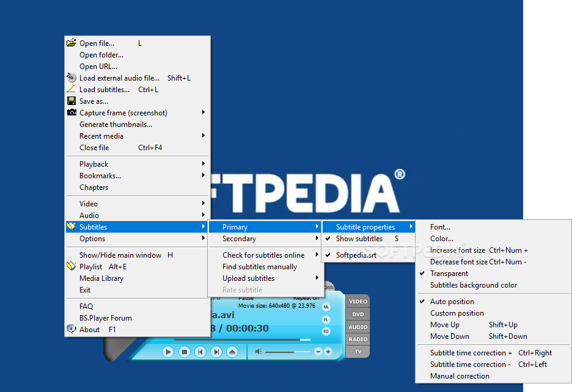Click Subtitle time correction + item
572x392 pixels.
click(x=494, y=353)
